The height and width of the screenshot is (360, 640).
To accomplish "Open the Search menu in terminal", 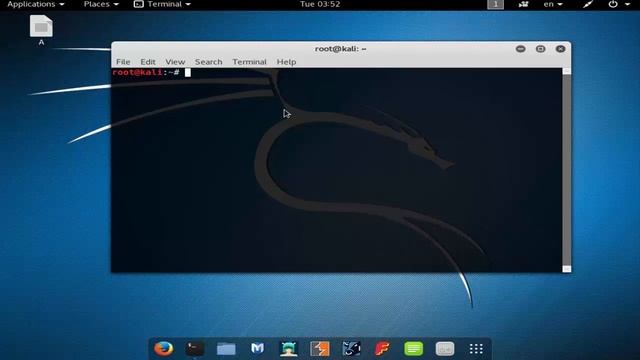I will (x=209, y=62).
